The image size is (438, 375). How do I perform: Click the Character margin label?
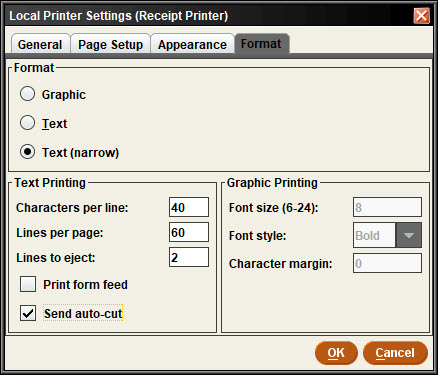point(281,264)
